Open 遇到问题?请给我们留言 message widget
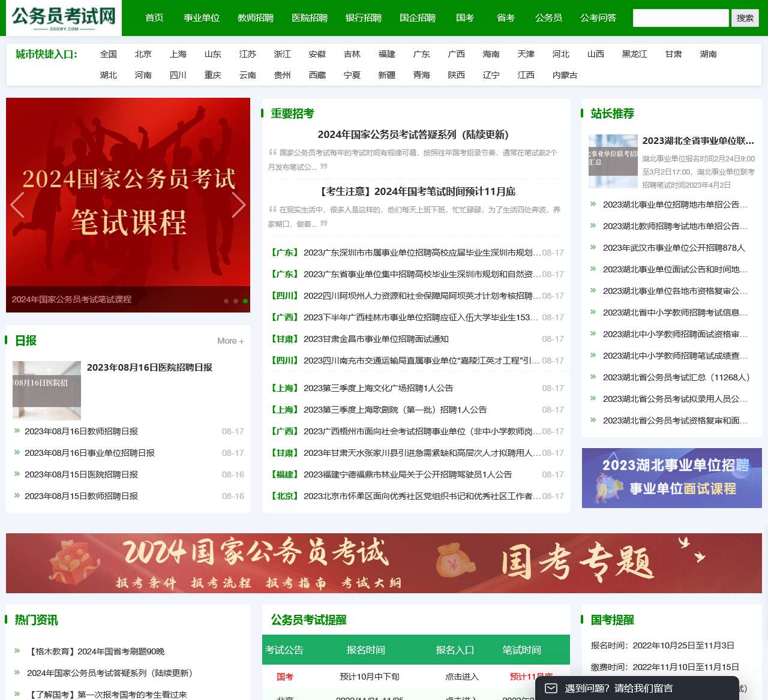768x700 pixels. coord(619,688)
